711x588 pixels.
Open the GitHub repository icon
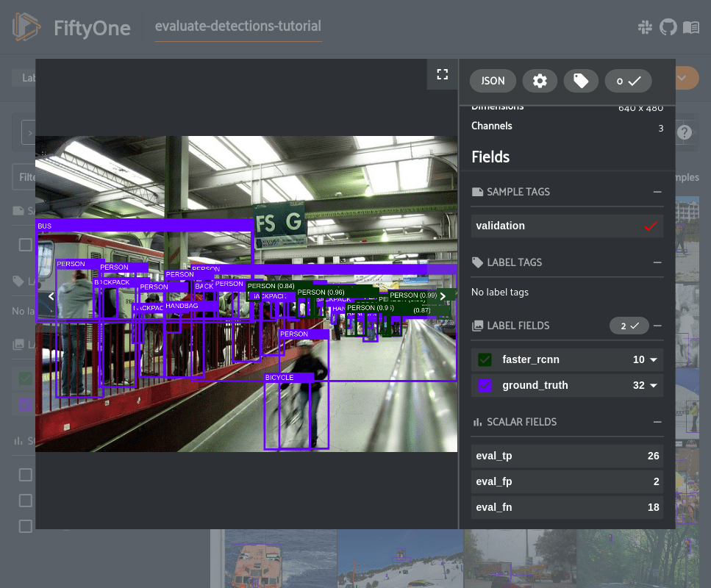click(668, 28)
